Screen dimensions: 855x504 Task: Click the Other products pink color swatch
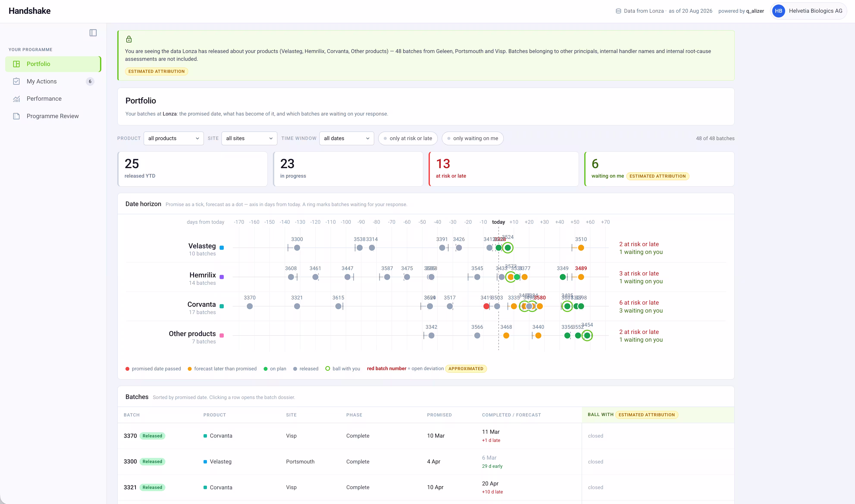(222, 336)
